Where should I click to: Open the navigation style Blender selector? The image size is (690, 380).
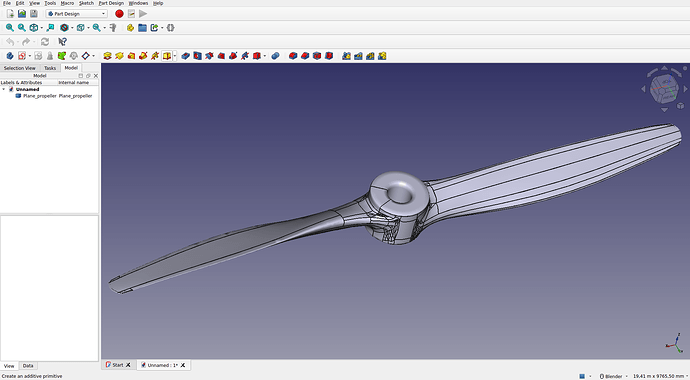(x=613, y=376)
